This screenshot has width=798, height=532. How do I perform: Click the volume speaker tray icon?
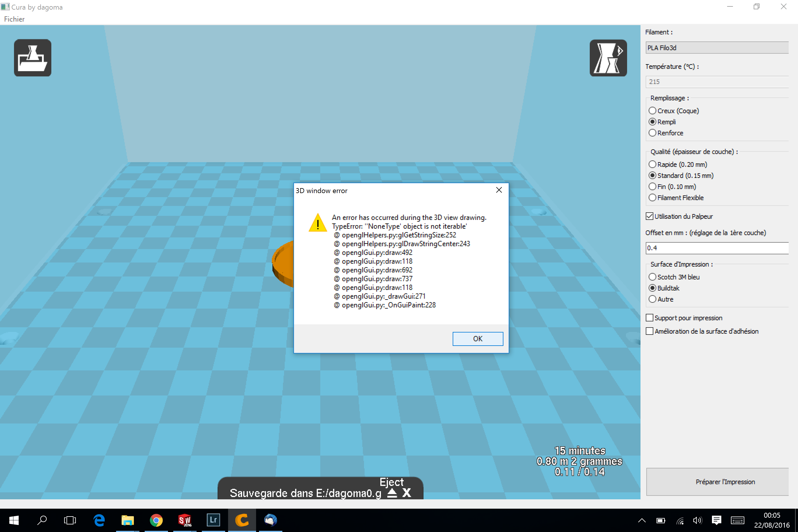click(x=698, y=520)
